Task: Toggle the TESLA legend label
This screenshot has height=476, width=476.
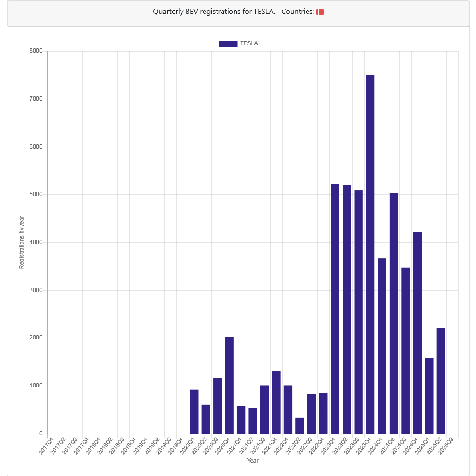Action: click(249, 43)
